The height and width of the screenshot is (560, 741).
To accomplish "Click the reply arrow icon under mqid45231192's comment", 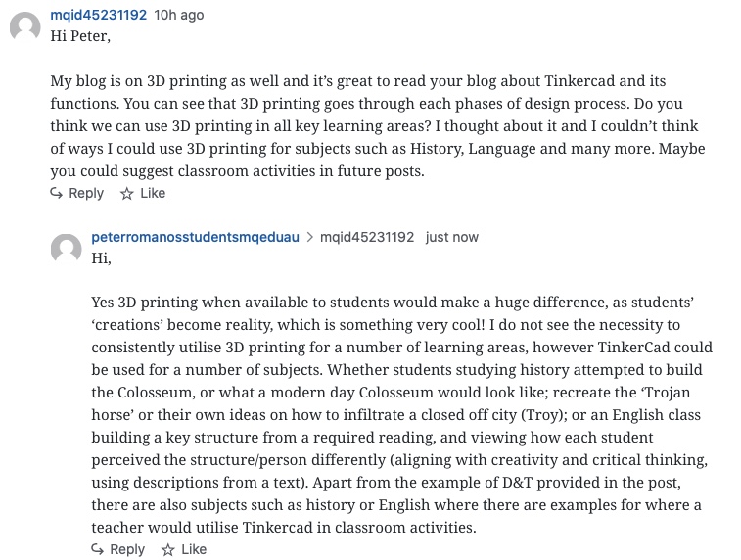I will (57, 194).
